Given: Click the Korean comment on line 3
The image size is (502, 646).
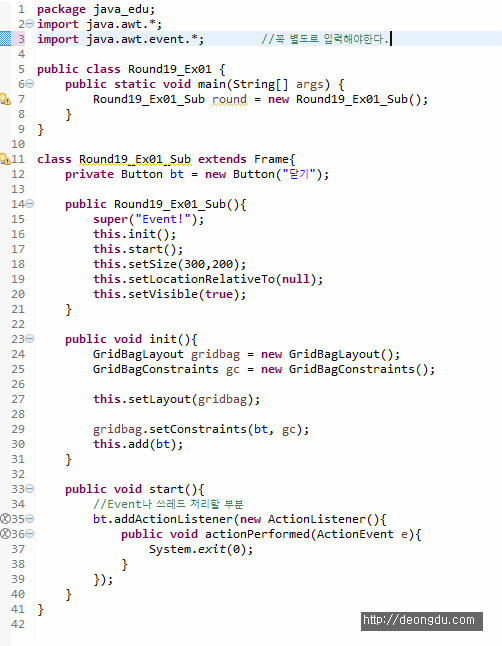Looking at the screenshot, I should click(x=326, y=39).
